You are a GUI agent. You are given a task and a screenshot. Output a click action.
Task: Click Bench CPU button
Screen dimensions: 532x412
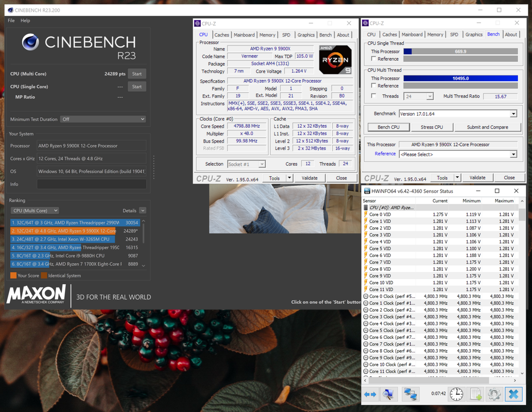(388, 127)
